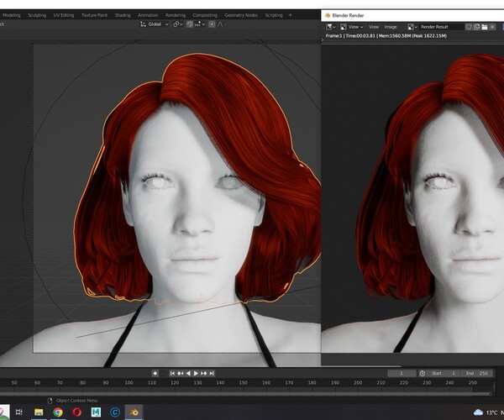Toggle Proportional Editing
504x420 pixels.
tap(212, 24)
